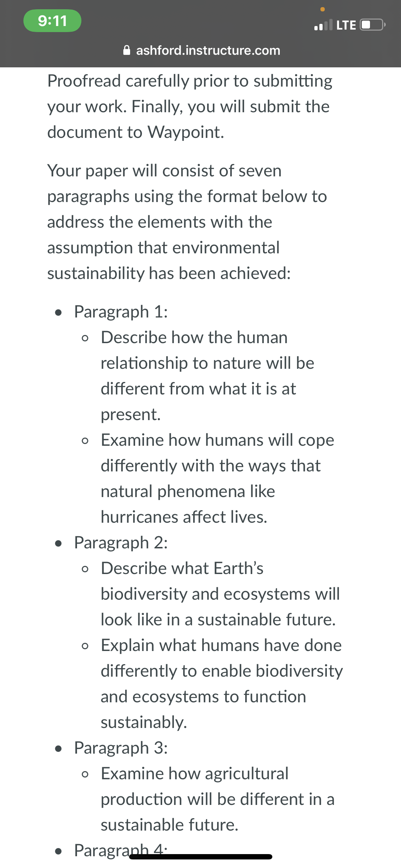The height and width of the screenshot is (868, 401).
Task: Tap the 'Examine how agricultural production' sub-bullet
Action: click(217, 799)
